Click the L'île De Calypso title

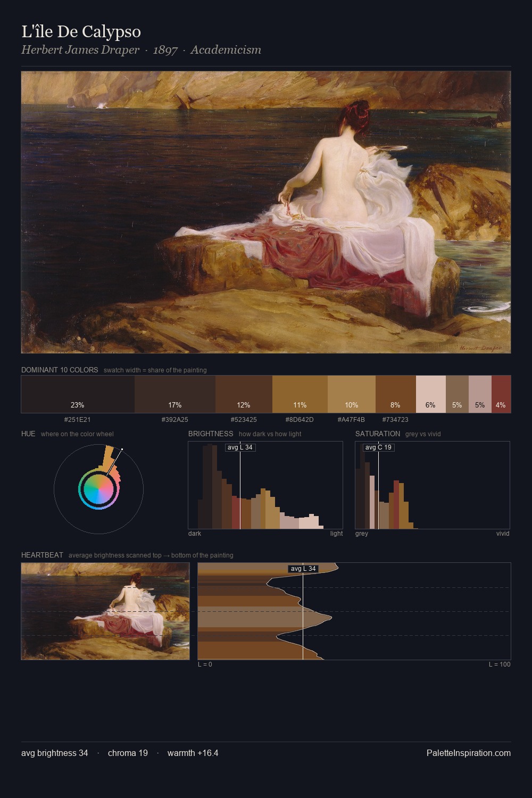pyautogui.click(x=81, y=31)
